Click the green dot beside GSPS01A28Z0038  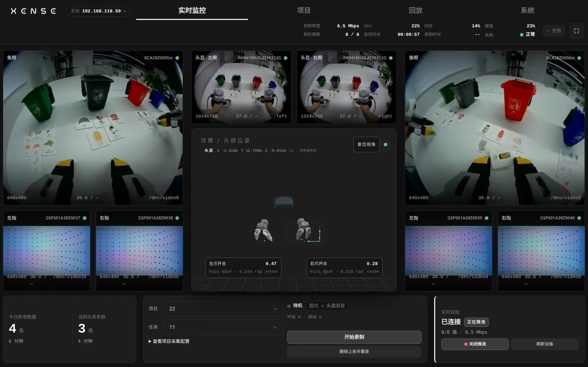click(x=177, y=218)
